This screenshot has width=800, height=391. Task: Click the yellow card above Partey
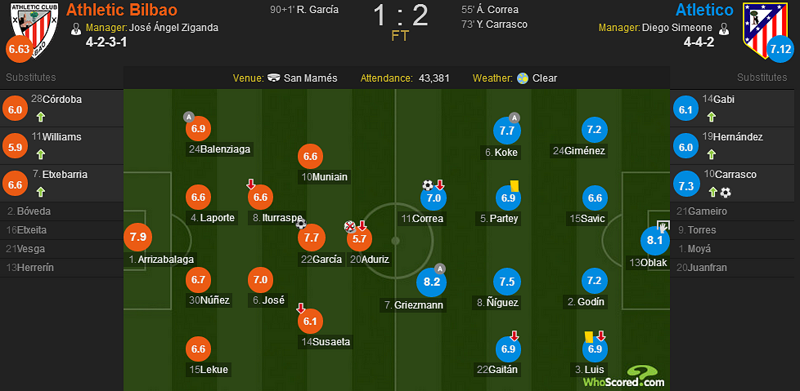click(x=514, y=185)
